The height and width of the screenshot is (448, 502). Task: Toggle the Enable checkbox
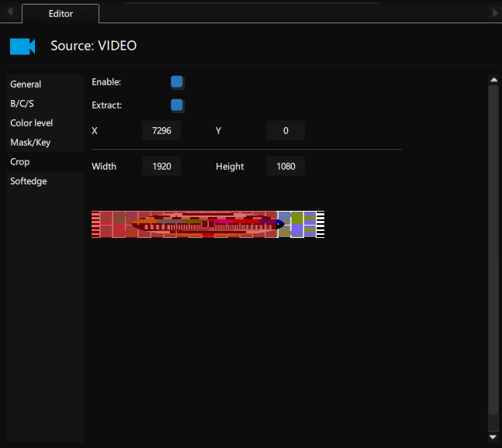coord(177,82)
